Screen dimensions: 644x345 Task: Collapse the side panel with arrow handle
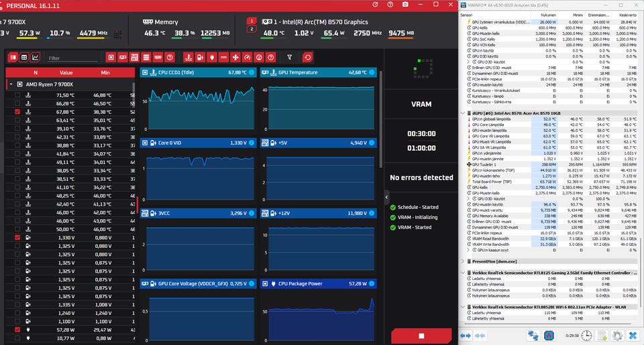386,198
